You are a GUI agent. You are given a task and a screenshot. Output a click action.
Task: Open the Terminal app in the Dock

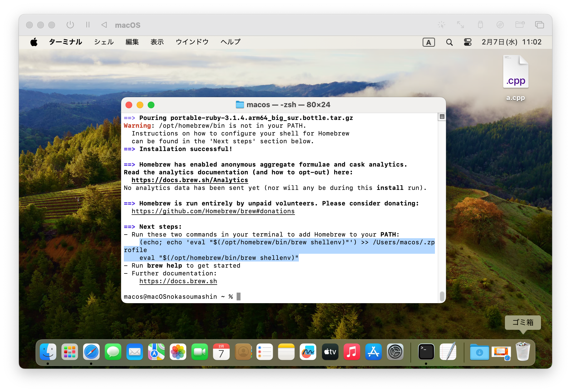[426, 352]
